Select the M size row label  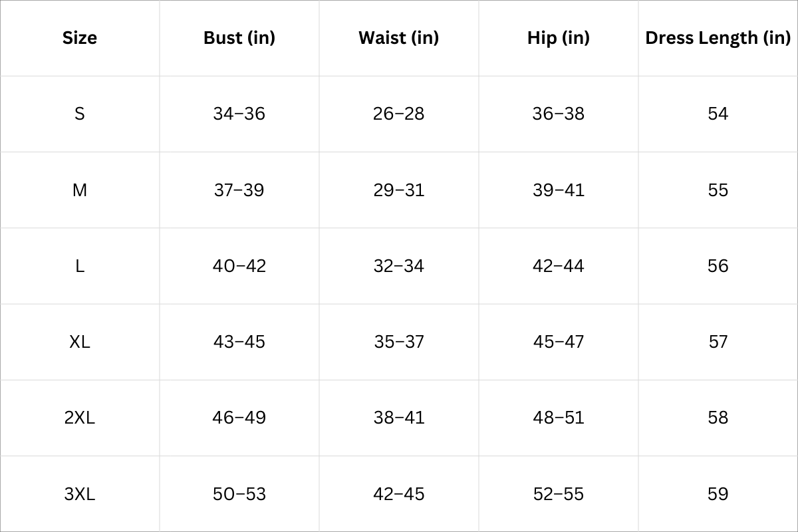pyautogui.click(x=80, y=190)
